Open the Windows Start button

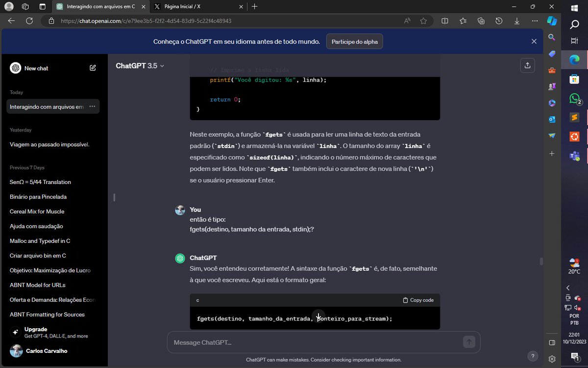point(574,8)
